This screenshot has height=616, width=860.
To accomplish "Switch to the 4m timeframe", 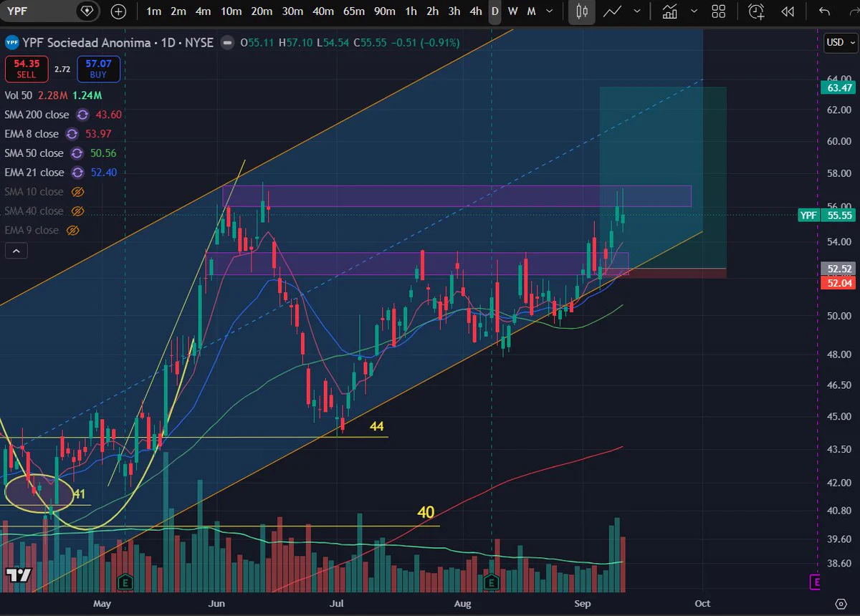I will pos(204,11).
